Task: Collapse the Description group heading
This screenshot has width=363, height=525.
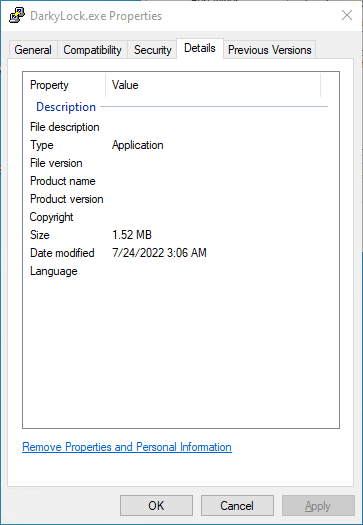Action: point(66,107)
